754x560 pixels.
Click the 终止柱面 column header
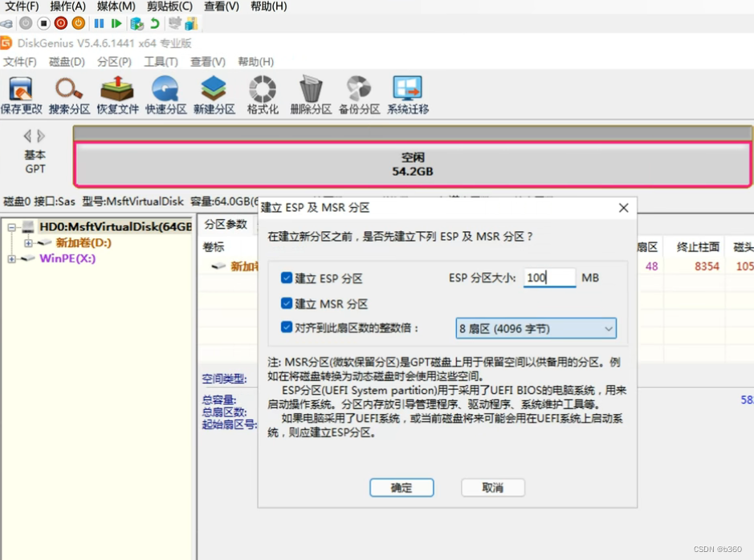point(698,247)
